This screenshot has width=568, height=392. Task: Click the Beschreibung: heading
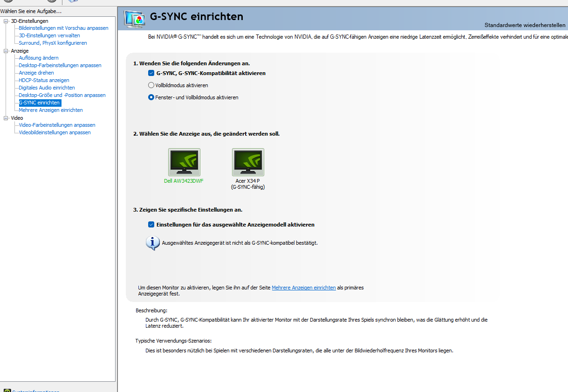point(151,310)
